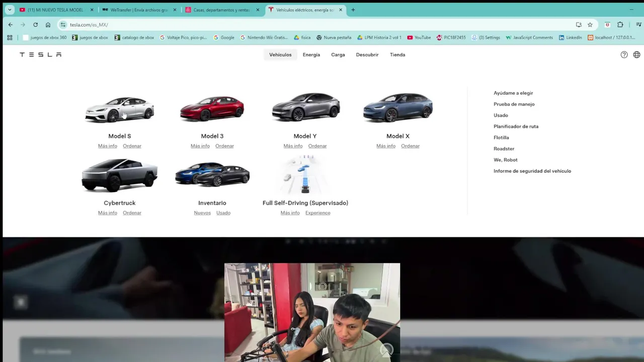Click the Inventario cars image
The width and height of the screenshot is (644, 362).
click(212, 174)
